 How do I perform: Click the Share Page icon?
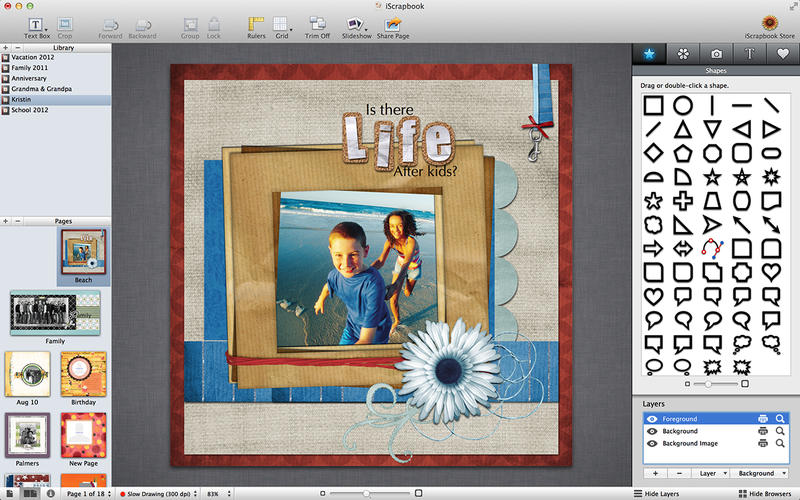pyautogui.click(x=392, y=24)
